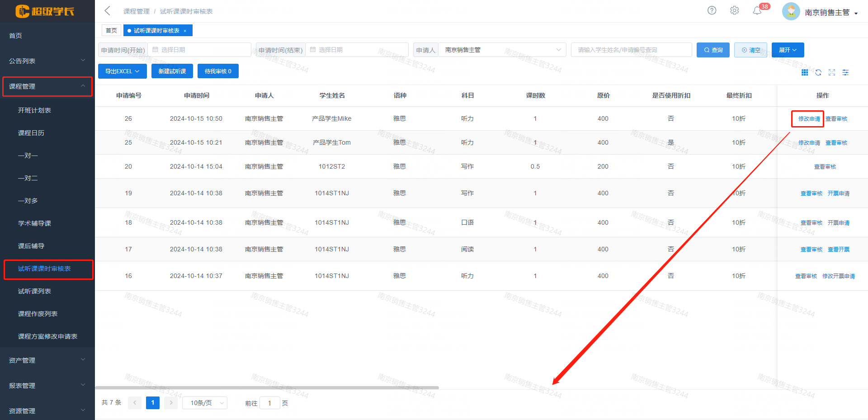Open the settings gear icon
The height and width of the screenshot is (420, 868).
(x=734, y=10)
